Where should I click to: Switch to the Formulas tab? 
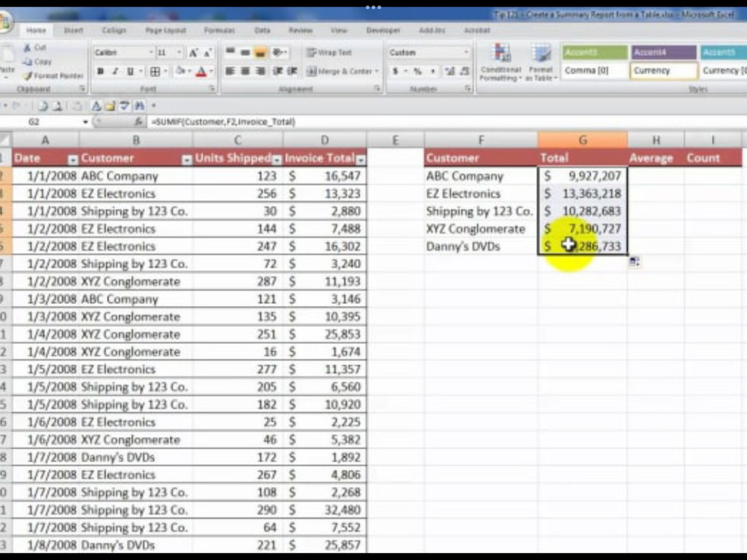[x=219, y=31]
